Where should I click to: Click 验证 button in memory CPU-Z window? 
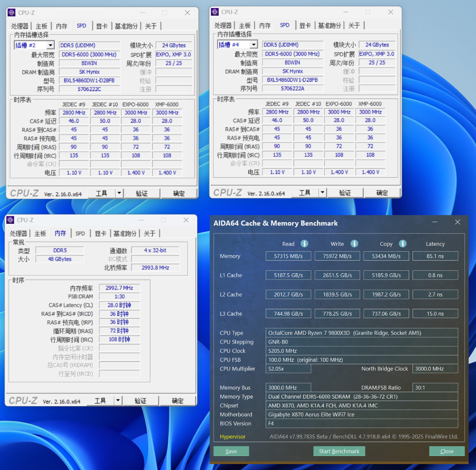coord(140,401)
